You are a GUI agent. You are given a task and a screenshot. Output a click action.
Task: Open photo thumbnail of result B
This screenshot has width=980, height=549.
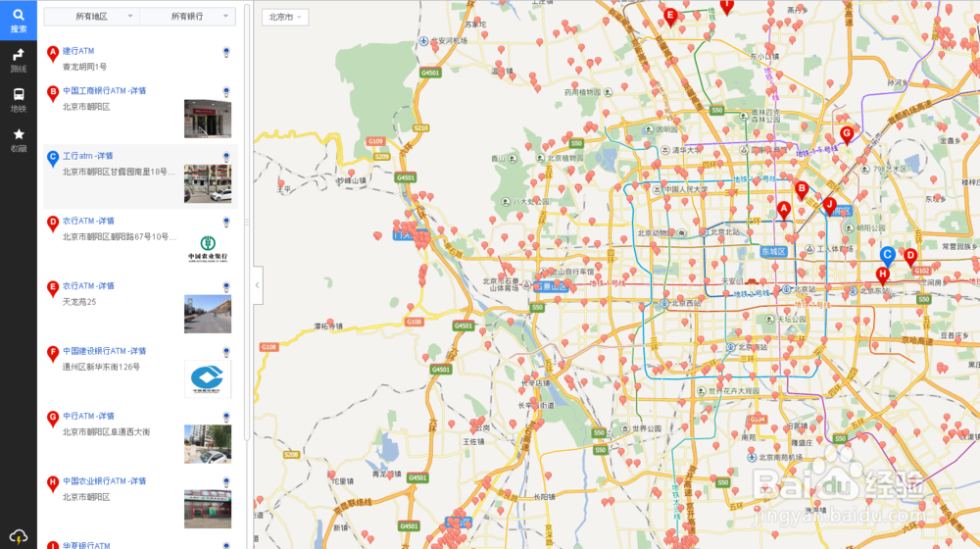click(208, 119)
